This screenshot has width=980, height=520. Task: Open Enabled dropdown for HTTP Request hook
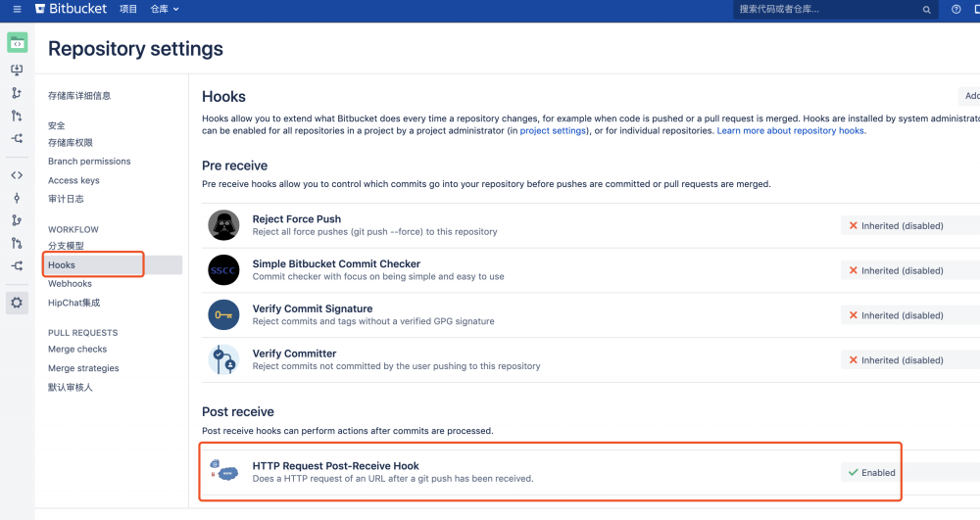point(910,473)
